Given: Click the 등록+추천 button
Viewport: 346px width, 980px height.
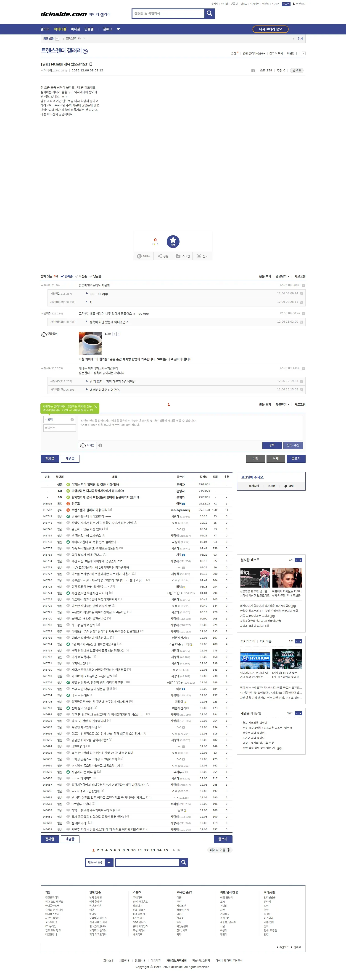Looking at the screenshot, I should (x=293, y=445).
